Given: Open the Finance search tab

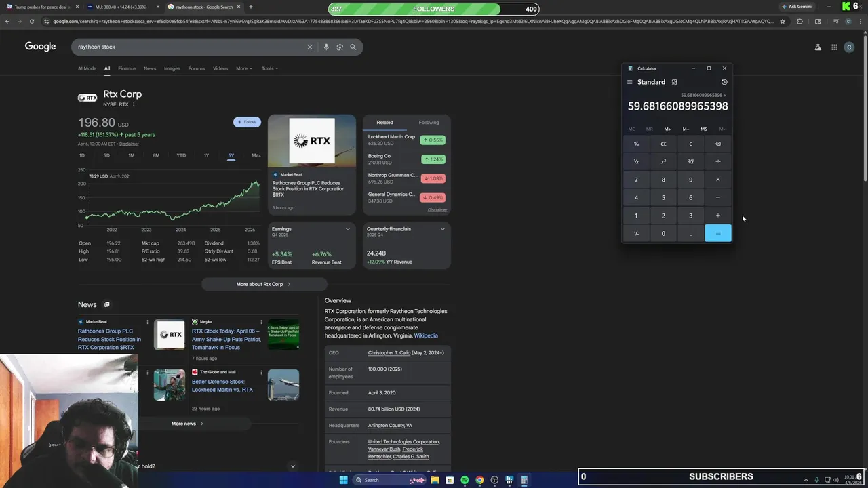Looking at the screenshot, I should 127,68.
